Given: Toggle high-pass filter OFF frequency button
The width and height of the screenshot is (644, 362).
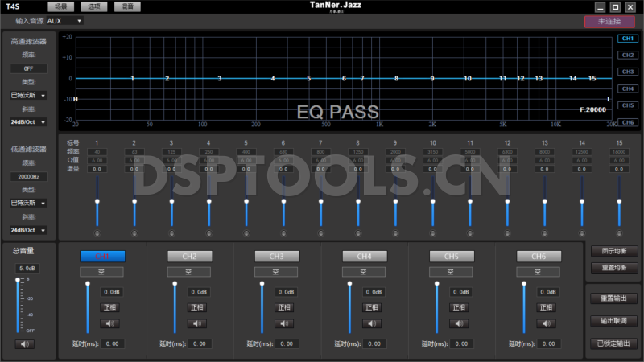Looking at the screenshot, I should coord(28,68).
